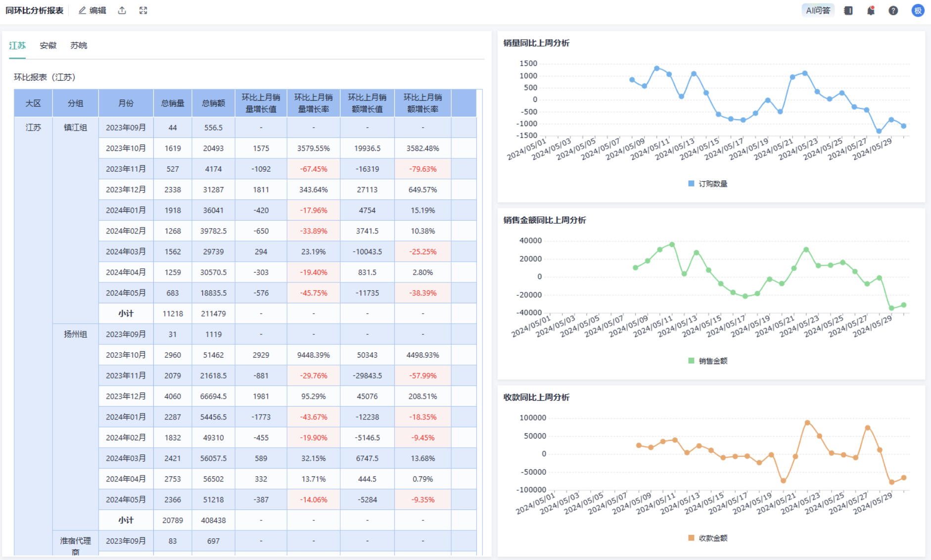Click the share/export icon beside 编辑
This screenshot has width=931, height=560.
point(122,10)
